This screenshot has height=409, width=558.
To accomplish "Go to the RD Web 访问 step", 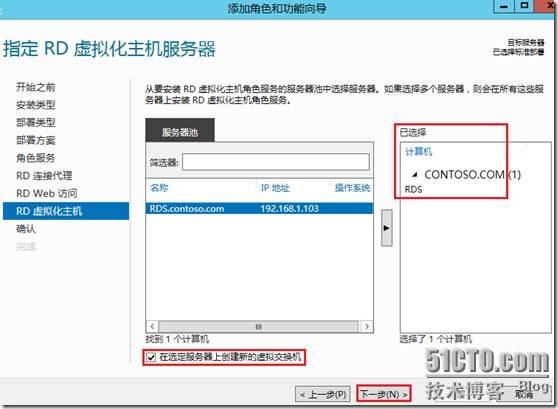I will [x=47, y=193].
